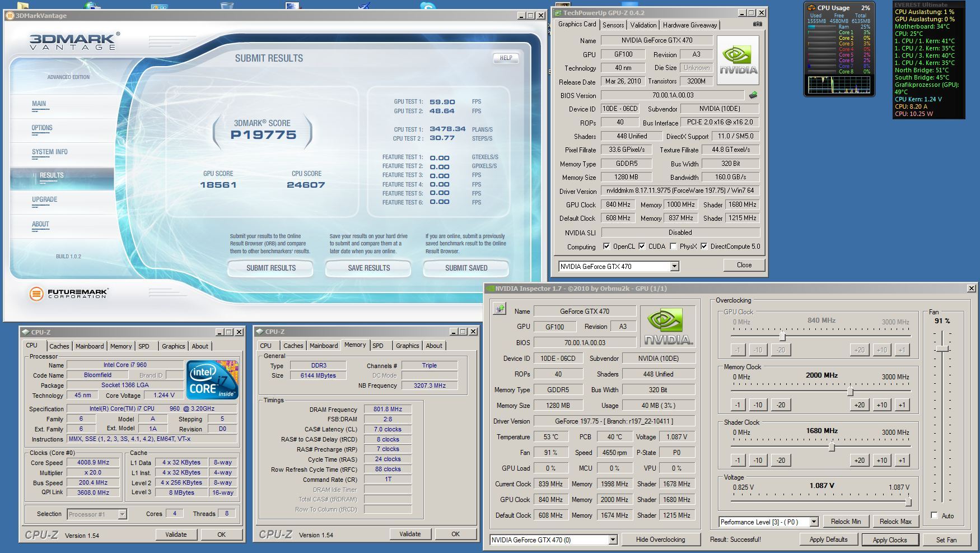
Task: Click the Voltage slider handle
Action: coord(908,501)
